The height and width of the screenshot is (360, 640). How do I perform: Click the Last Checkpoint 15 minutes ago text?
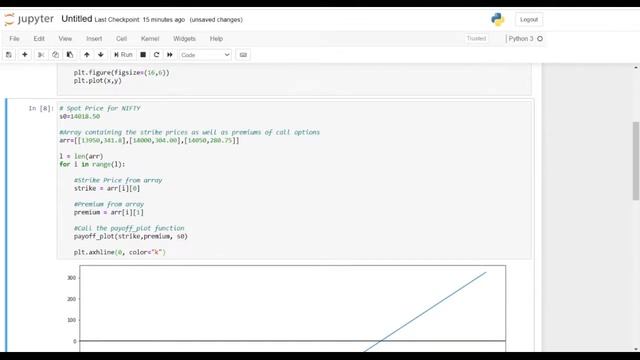coord(140,20)
